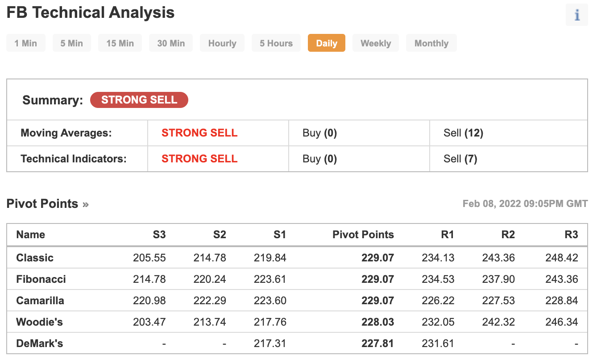Select the Classic pivot row name
The height and width of the screenshot is (364, 597).
(x=35, y=258)
